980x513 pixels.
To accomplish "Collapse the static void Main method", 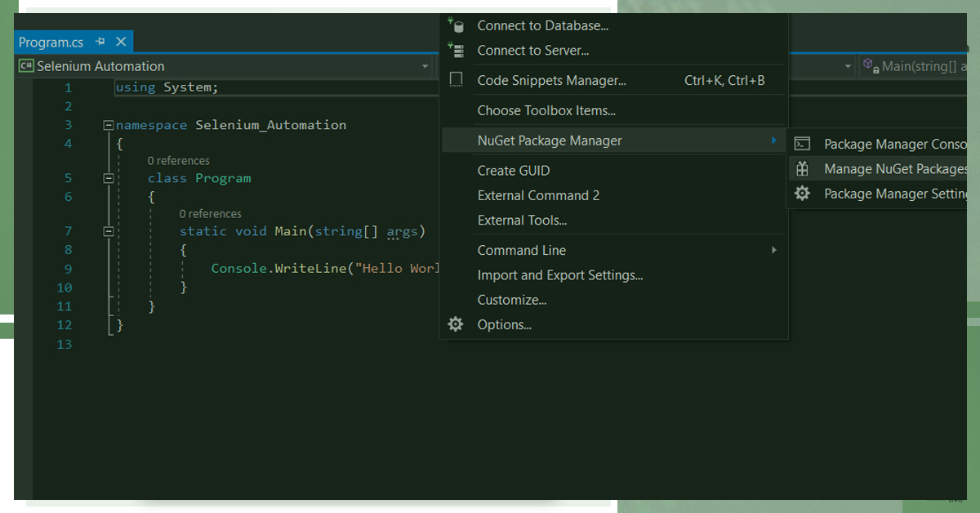I will (x=109, y=231).
